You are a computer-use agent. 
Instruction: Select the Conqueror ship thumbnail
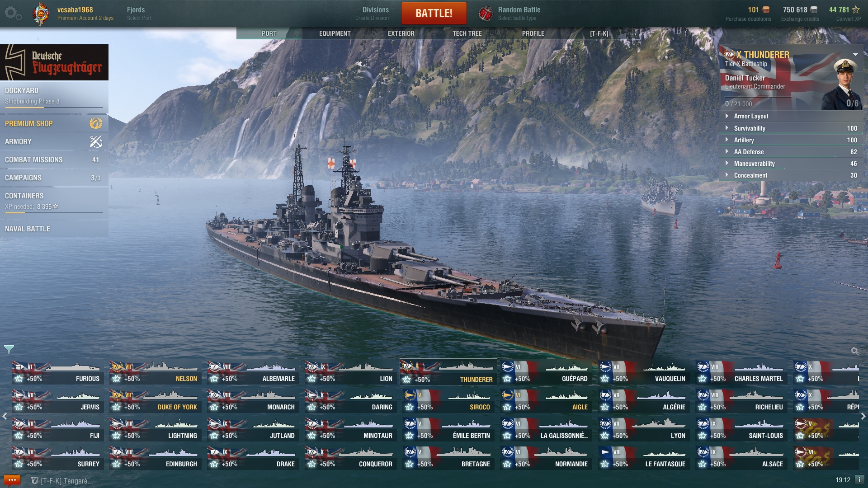(351, 458)
